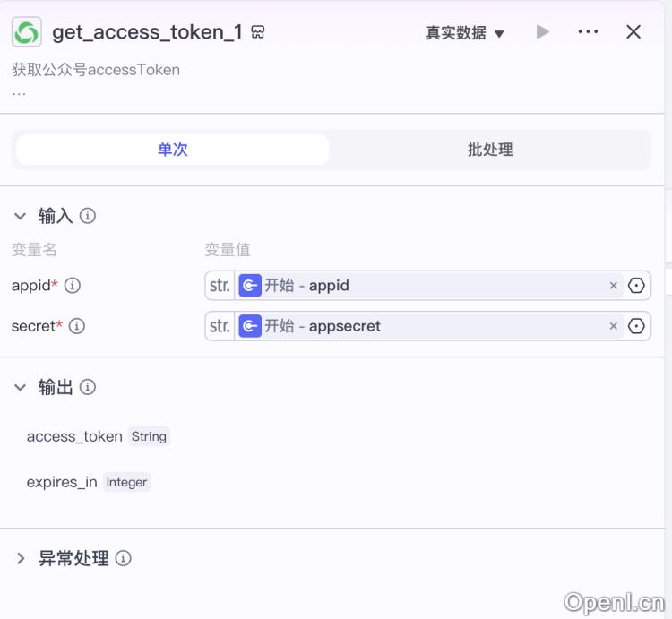Image resolution: width=672 pixels, height=619 pixels.
Task: Collapse the 输出 section
Action: coord(20,387)
